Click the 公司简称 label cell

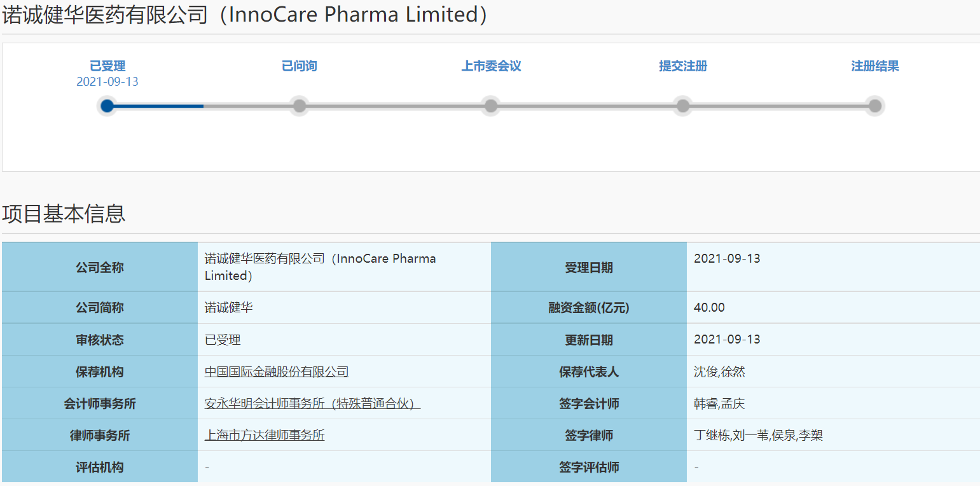pyautogui.click(x=100, y=308)
